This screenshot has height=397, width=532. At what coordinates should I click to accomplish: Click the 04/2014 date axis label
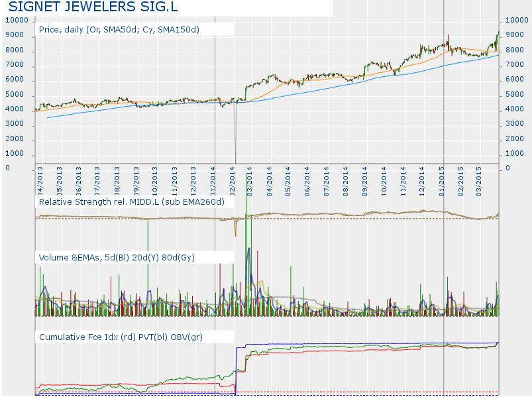click(x=270, y=182)
